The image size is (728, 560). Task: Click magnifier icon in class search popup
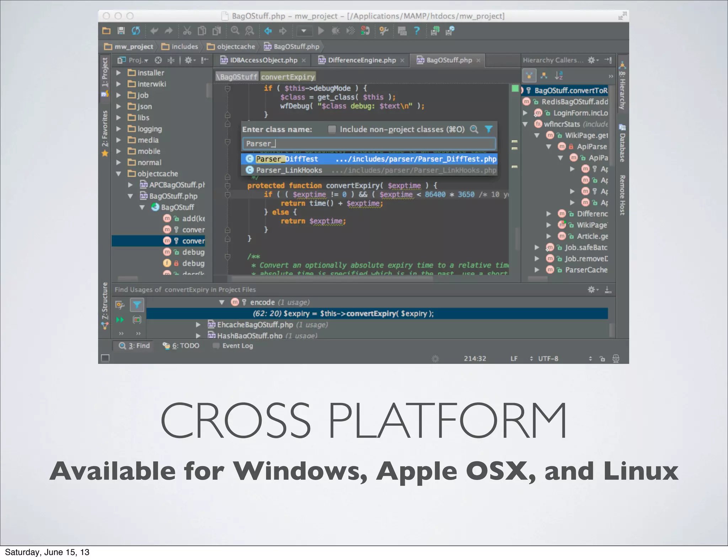coord(474,129)
